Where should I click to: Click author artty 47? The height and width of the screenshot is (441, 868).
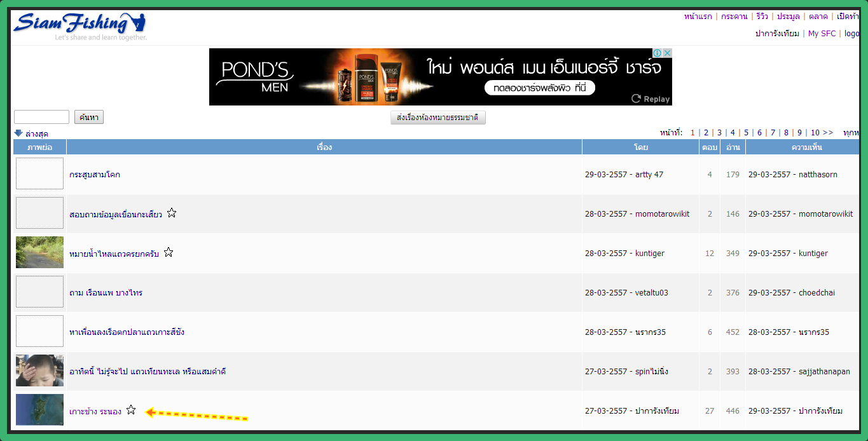(649, 175)
